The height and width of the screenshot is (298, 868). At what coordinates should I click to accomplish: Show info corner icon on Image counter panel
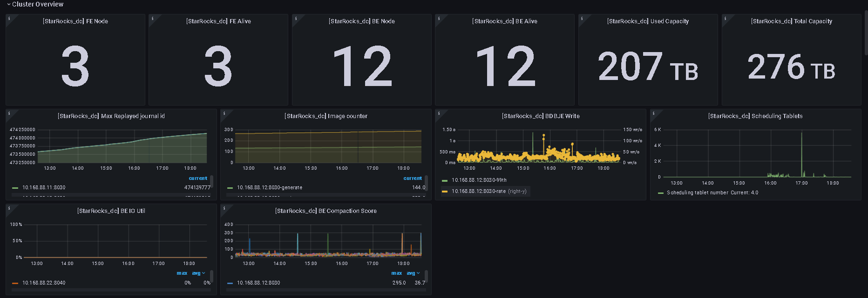tap(224, 113)
